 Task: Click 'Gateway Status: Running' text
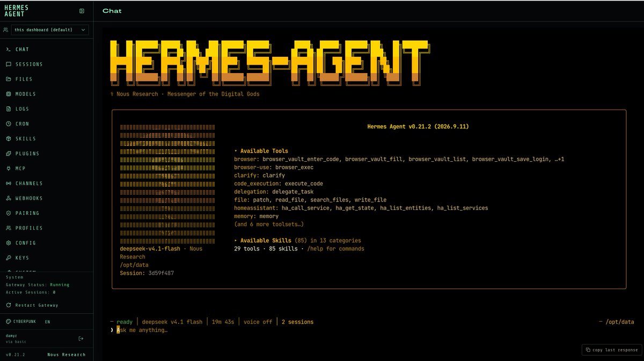click(x=38, y=285)
